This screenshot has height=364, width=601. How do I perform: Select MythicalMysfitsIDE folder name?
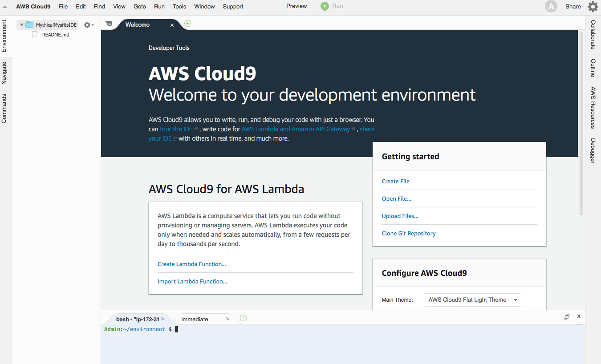(x=57, y=25)
